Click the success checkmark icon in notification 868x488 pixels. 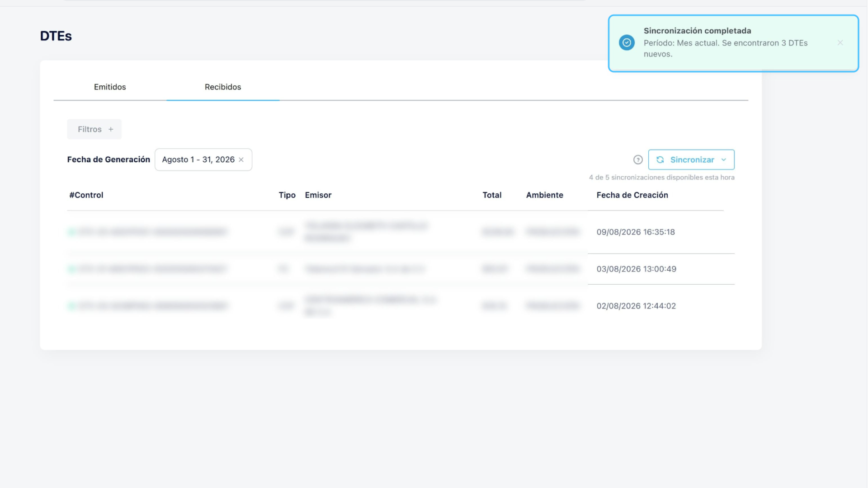[627, 43]
